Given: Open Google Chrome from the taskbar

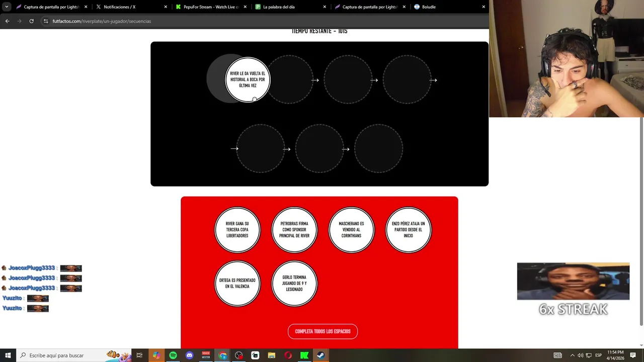Looking at the screenshot, I should click(x=222, y=355).
